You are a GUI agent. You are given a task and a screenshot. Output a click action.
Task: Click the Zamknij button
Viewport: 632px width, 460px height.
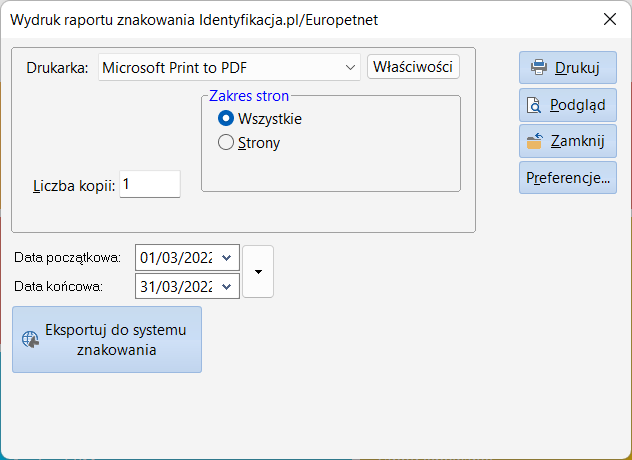(x=568, y=141)
